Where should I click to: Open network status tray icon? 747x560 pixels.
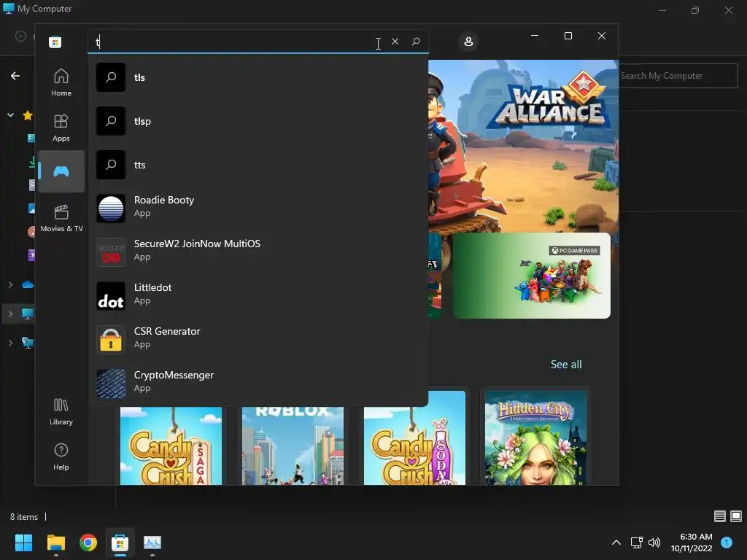[636, 542]
